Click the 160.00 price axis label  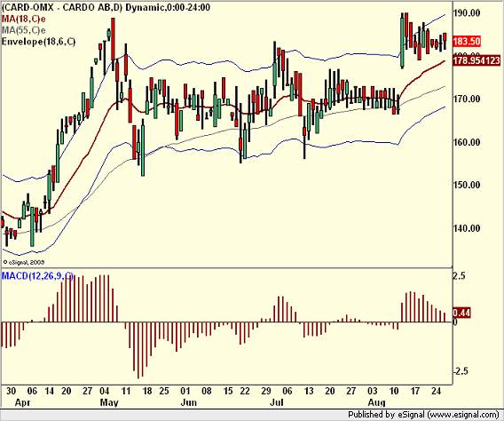[x=467, y=142]
